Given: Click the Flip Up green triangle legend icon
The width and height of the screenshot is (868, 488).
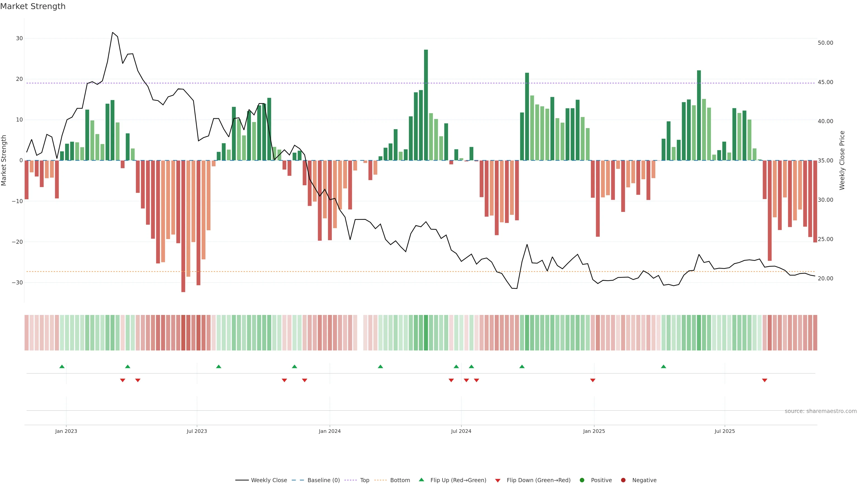Looking at the screenshot, I should [x=421, y=480].
